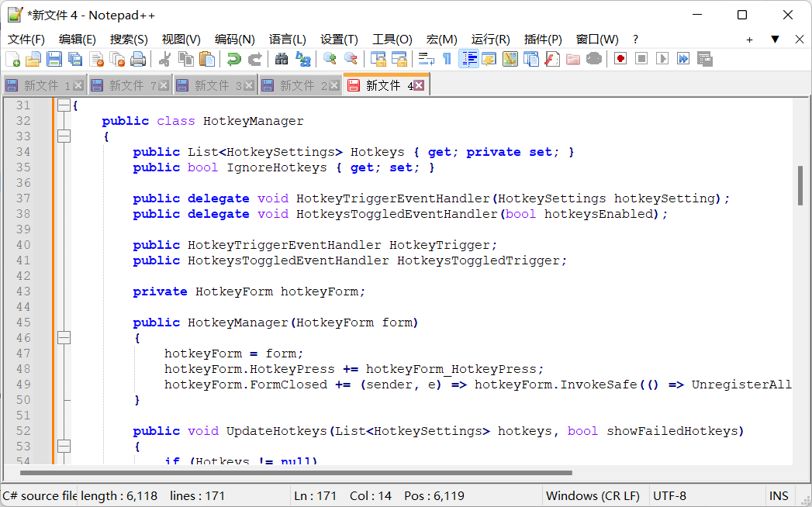Collapse the class fold at line 33
Screen dimensions: 812x507
coord(64,136)
